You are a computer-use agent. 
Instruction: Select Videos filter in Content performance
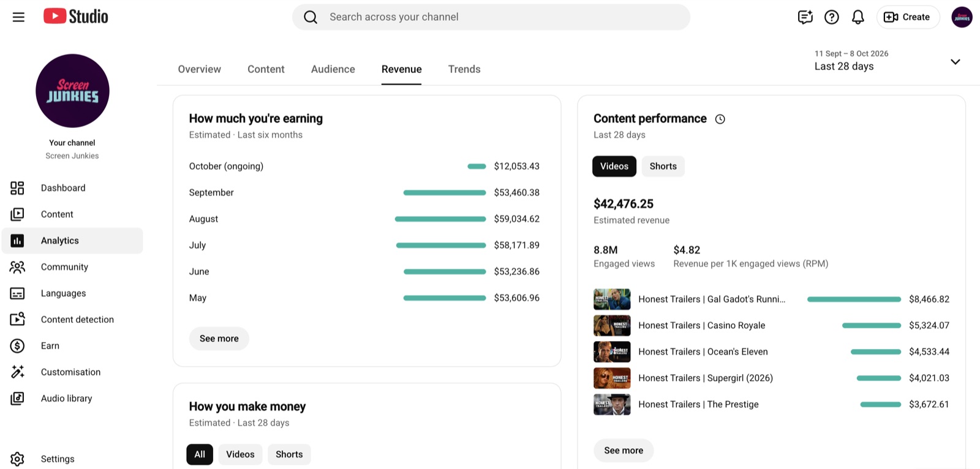614,167
